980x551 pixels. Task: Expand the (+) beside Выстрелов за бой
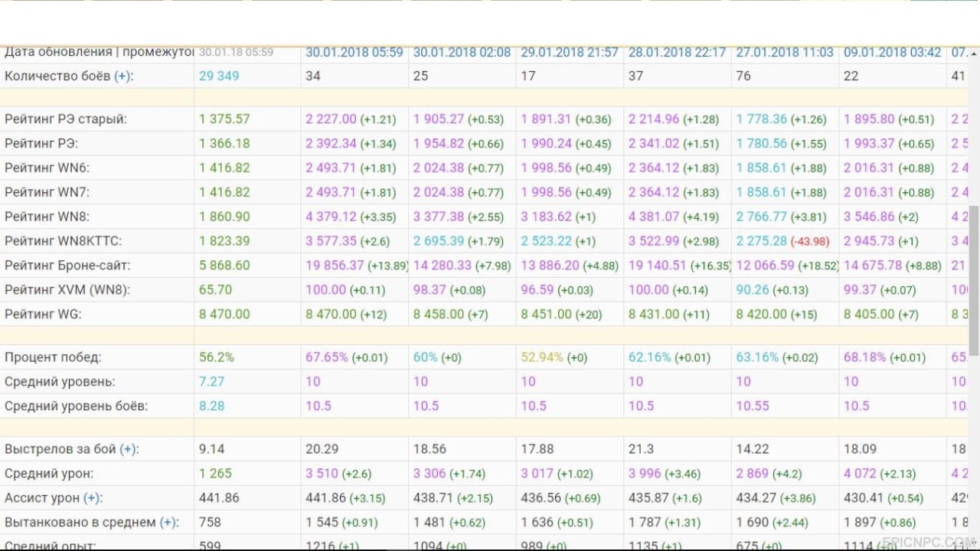click(129, 449)
